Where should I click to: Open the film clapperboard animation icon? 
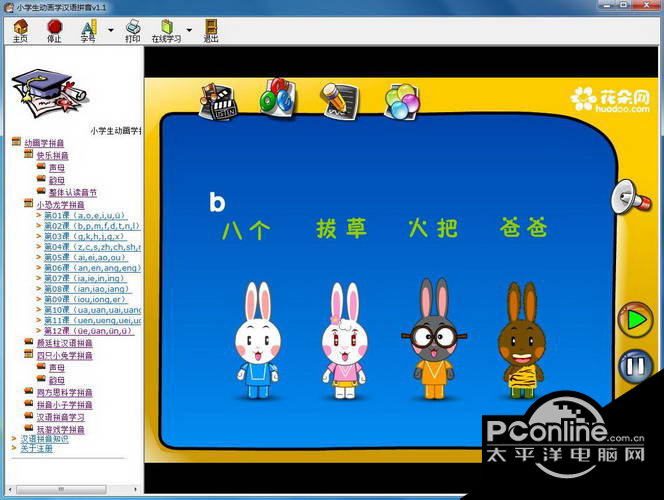coord(218,102)
